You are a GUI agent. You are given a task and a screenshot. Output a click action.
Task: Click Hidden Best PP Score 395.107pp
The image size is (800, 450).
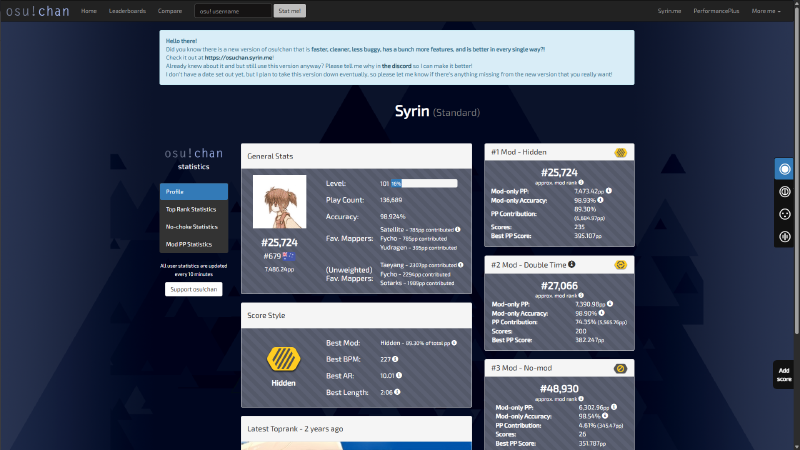coord(588,236)
